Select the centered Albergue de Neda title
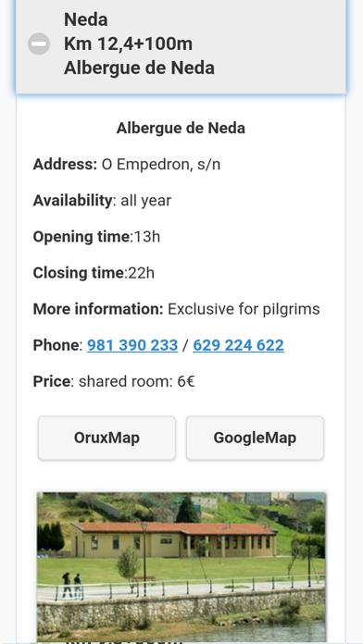Image resolution: width=363 pixels, height=644 pixels. click(181, 128)
